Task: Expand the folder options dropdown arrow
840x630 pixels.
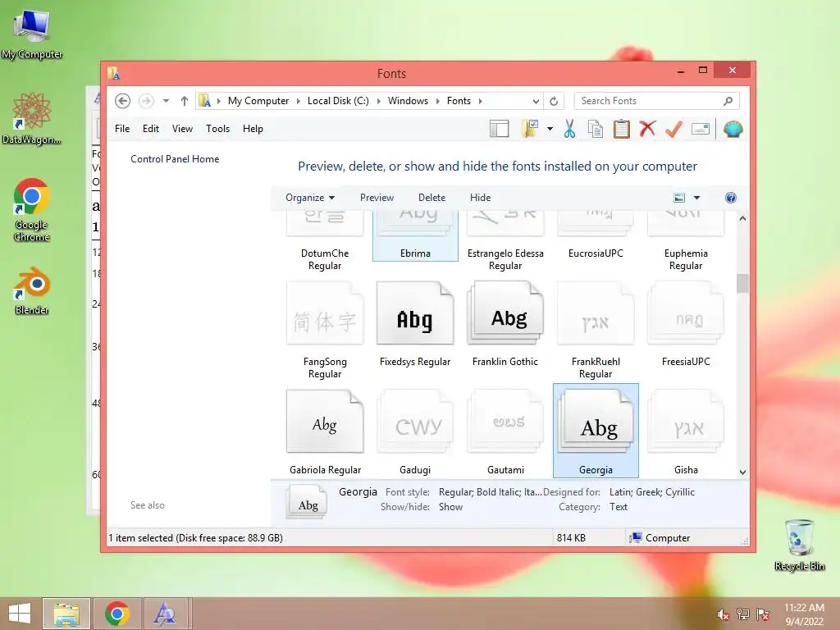Action: (x=550, y=129)
